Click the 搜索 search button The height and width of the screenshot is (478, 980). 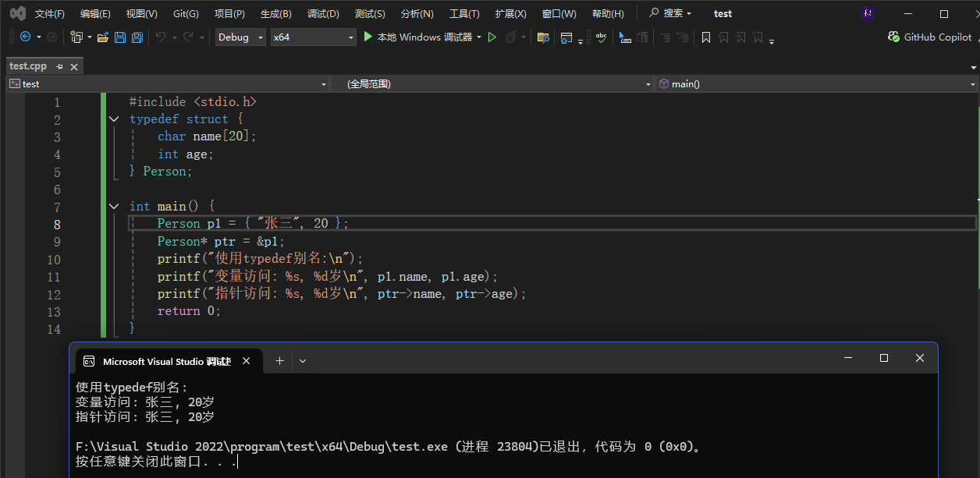pyautogui.click(x=671, y=13)
